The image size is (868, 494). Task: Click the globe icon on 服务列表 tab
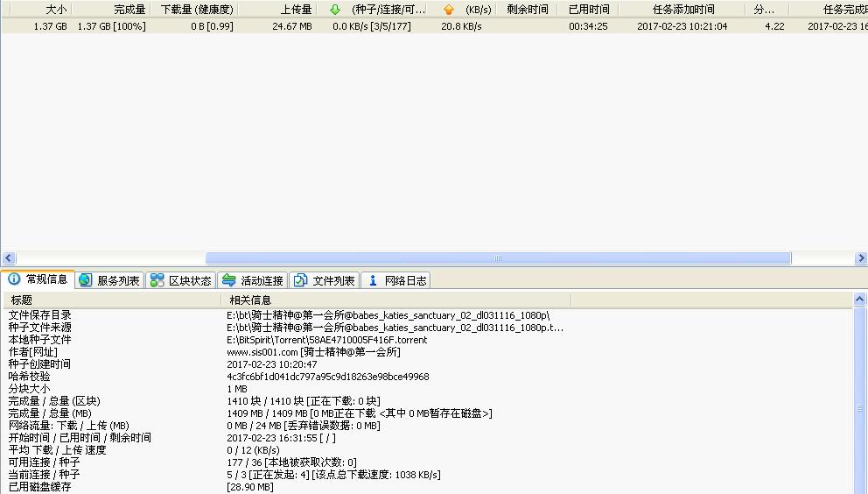point(85,280)
